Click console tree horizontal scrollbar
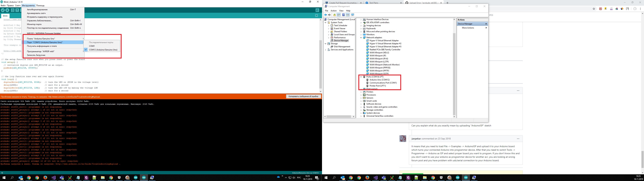Screen dimensions: 644x181 [x=338, y=116]
